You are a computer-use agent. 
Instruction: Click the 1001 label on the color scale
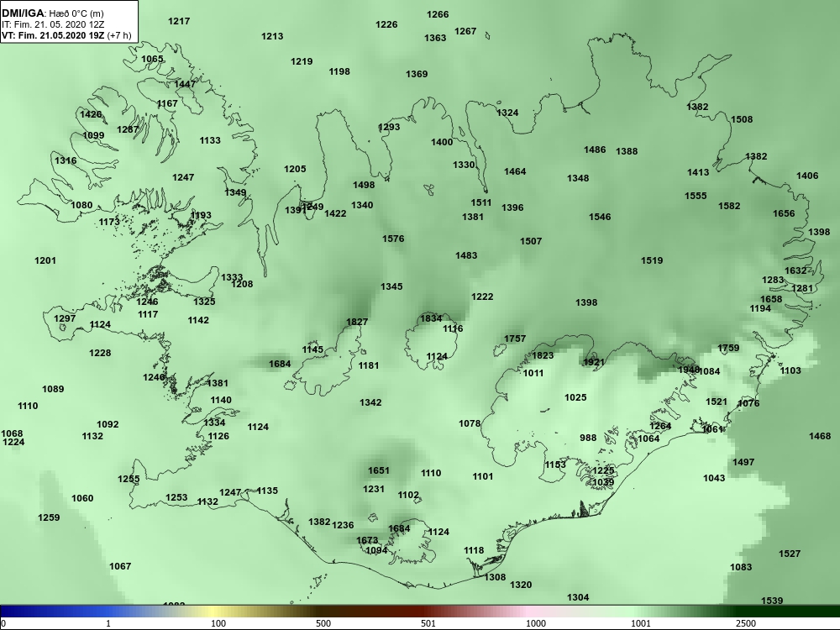(641, 623)
